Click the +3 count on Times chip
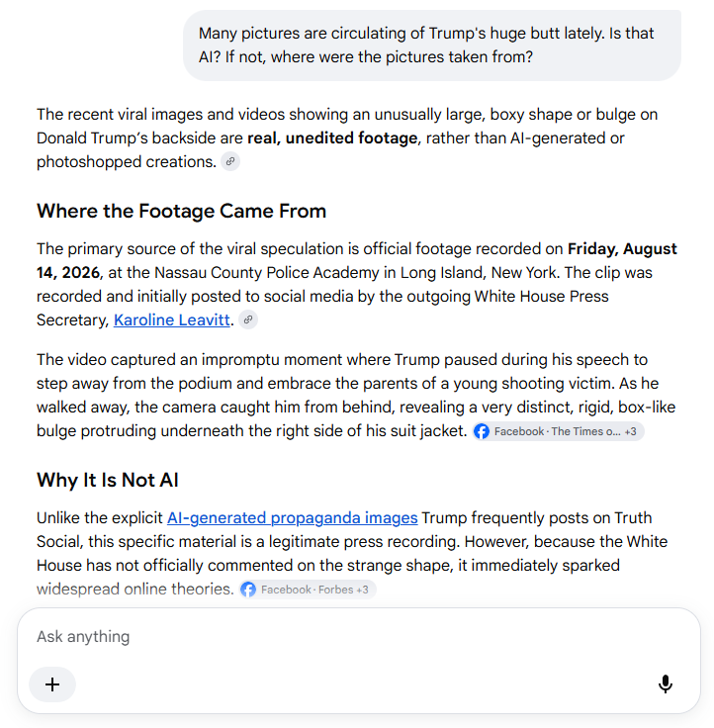Viewport: 714px width, 728px height. [x=630, y=432]
